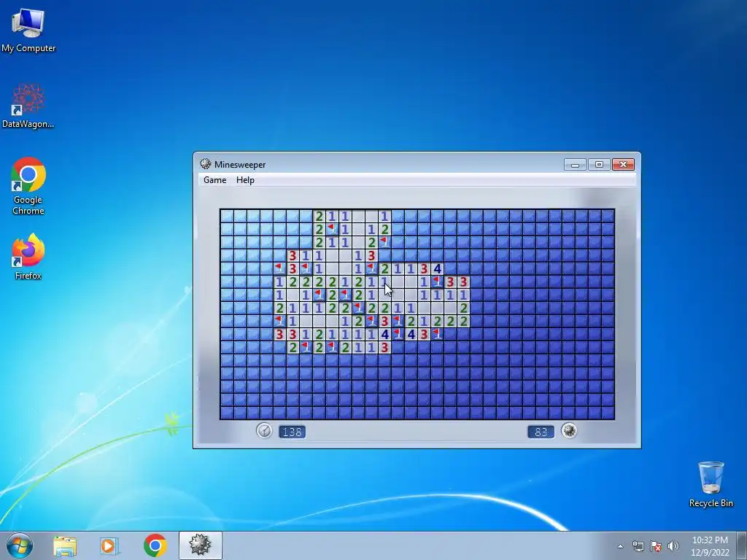
Task: Click the Minesweeper title bar mine icon
Action: point(205,164)
